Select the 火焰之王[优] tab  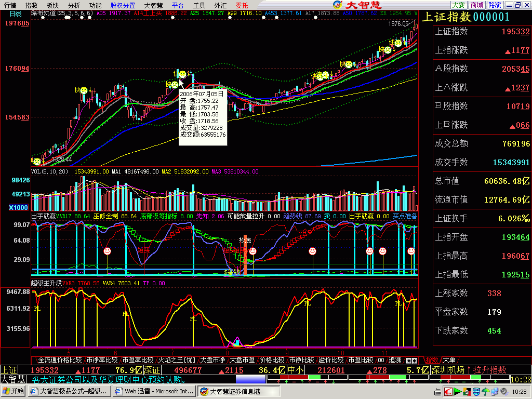click(x=177, y=360)
